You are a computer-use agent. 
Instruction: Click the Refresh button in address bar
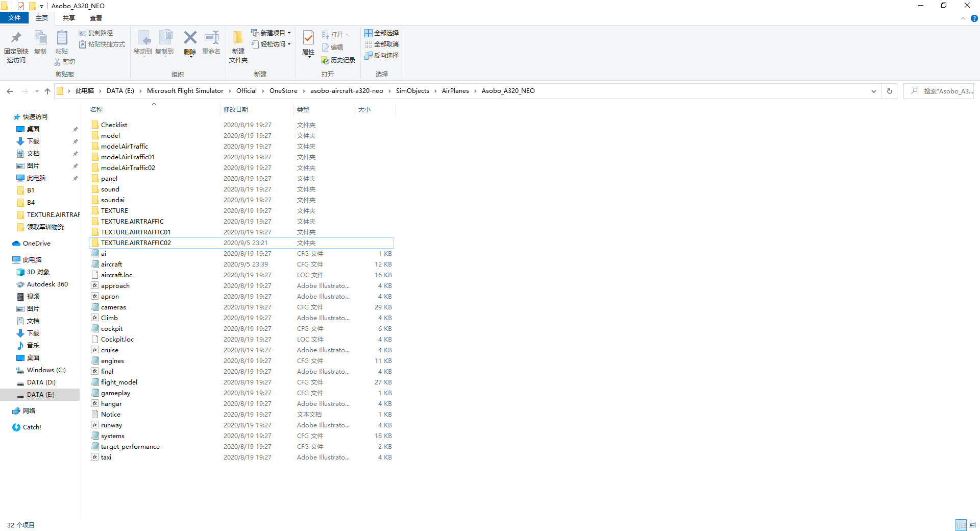890,91
